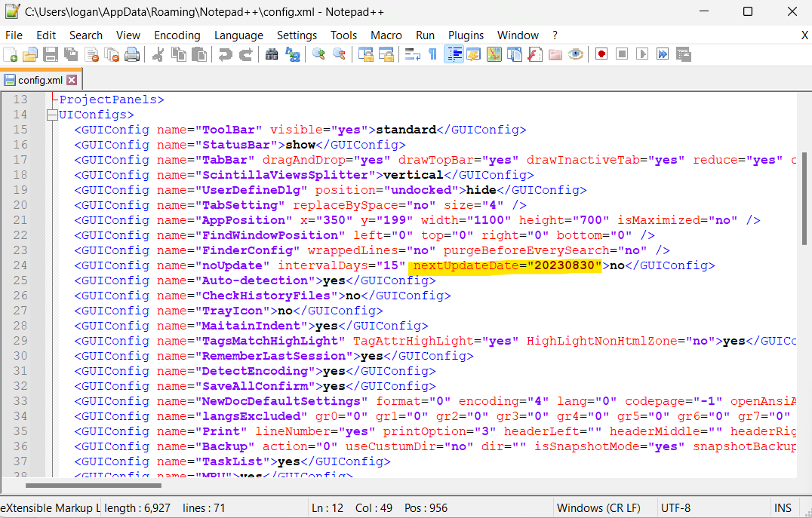The height and width of the screenshot is (518, 812).
Task: Toggle word wrap in the toolbar
Action: tap(412, 54)
